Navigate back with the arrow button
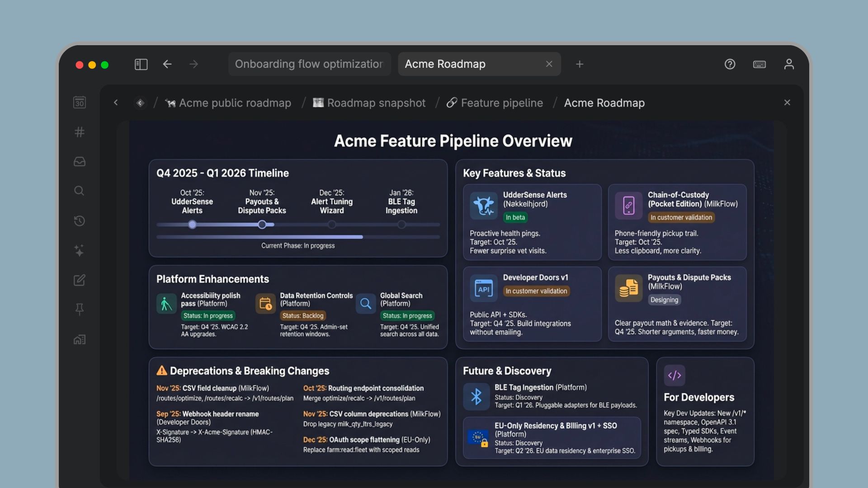 pyautogui.click(x=167, y=64)
